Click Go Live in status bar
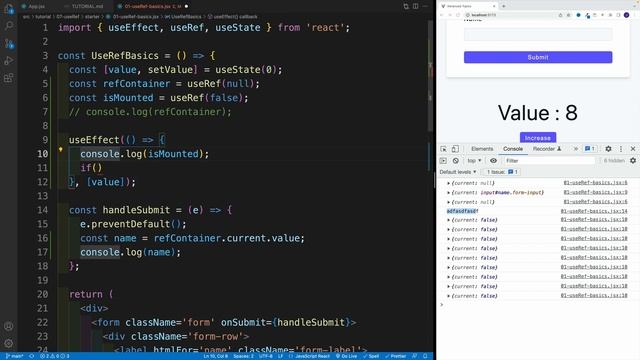This screenshot has width=640, height=360. pos(346,356)
